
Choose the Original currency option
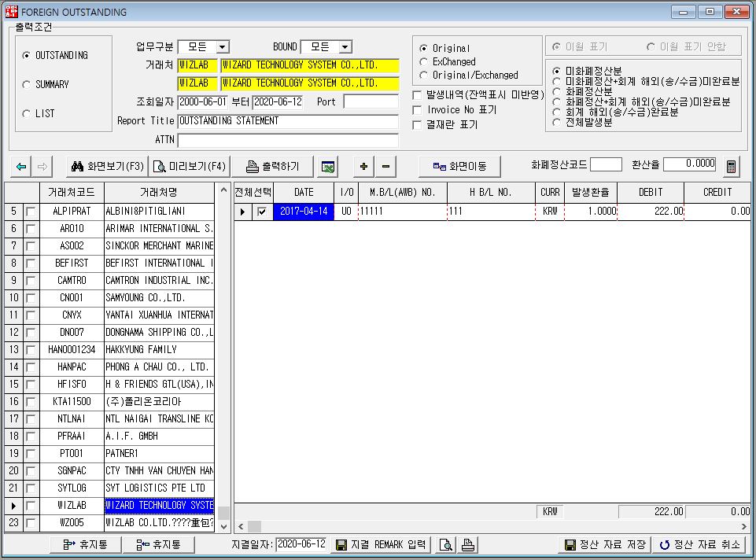444,48
